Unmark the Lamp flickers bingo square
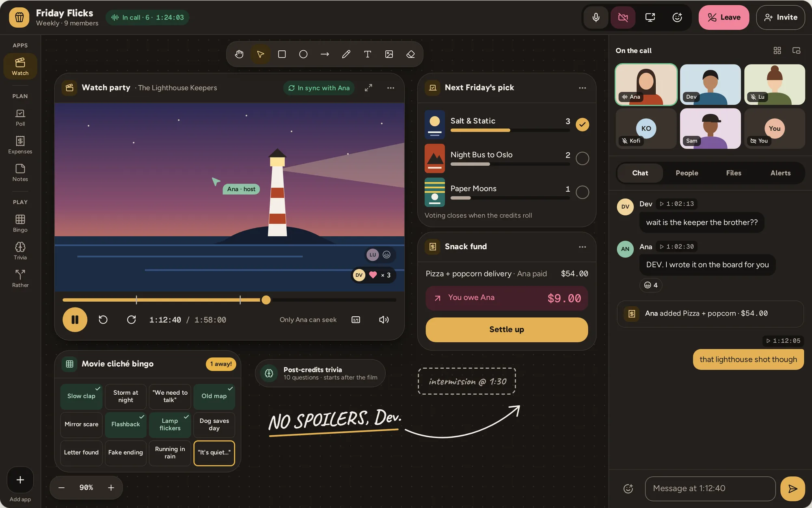 (170, 424)
